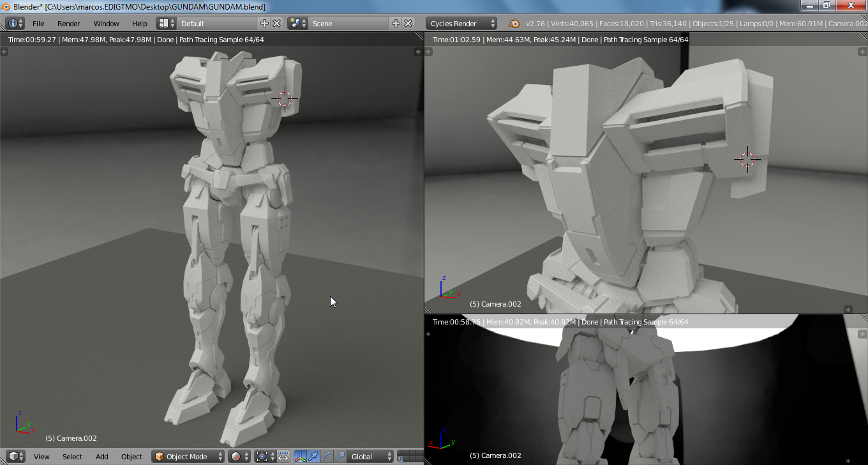Open the screen layout browser icon
Viewport: 868px width, 465px height.
point(167,24)
